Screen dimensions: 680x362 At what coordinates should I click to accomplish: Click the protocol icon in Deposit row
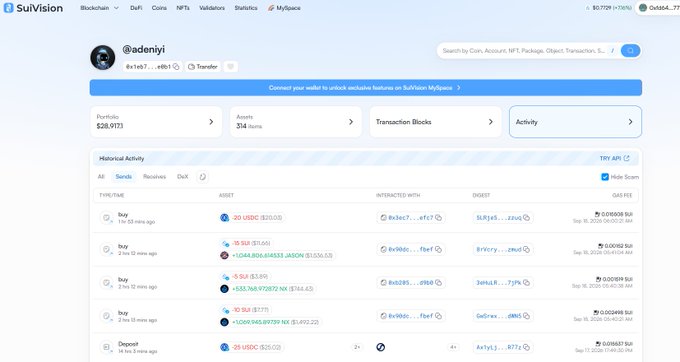pos(380,347)
